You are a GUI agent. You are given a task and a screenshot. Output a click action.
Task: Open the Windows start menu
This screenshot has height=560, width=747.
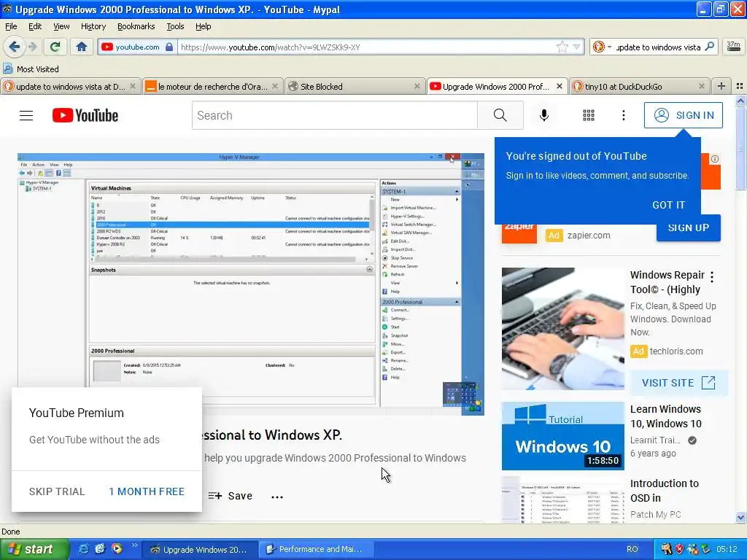click(34, 549)
